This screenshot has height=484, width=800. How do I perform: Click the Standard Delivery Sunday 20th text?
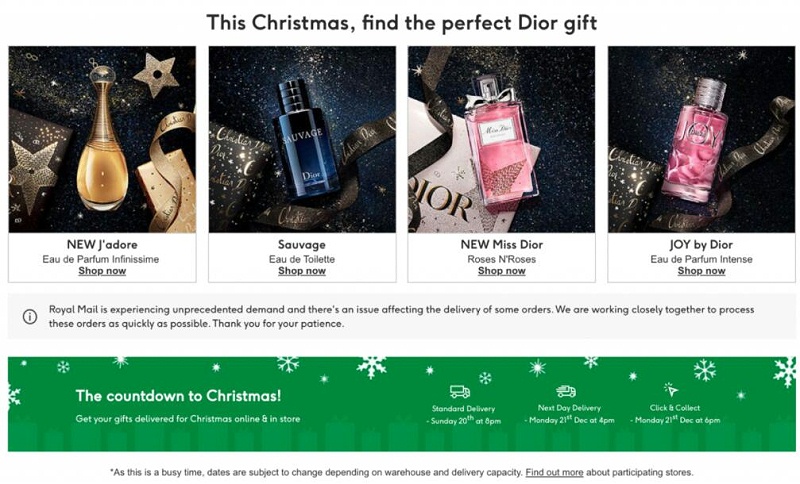tap(464, 421)
